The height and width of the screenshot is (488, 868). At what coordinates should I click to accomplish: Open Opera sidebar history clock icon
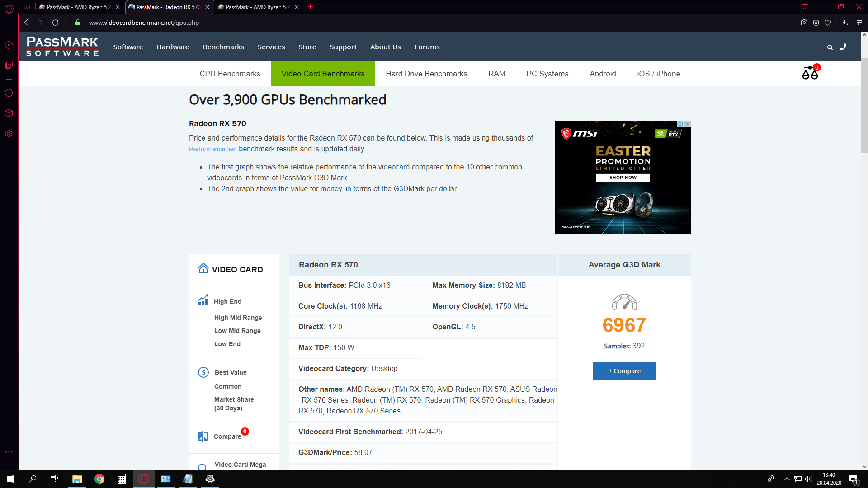coord(9,93)
